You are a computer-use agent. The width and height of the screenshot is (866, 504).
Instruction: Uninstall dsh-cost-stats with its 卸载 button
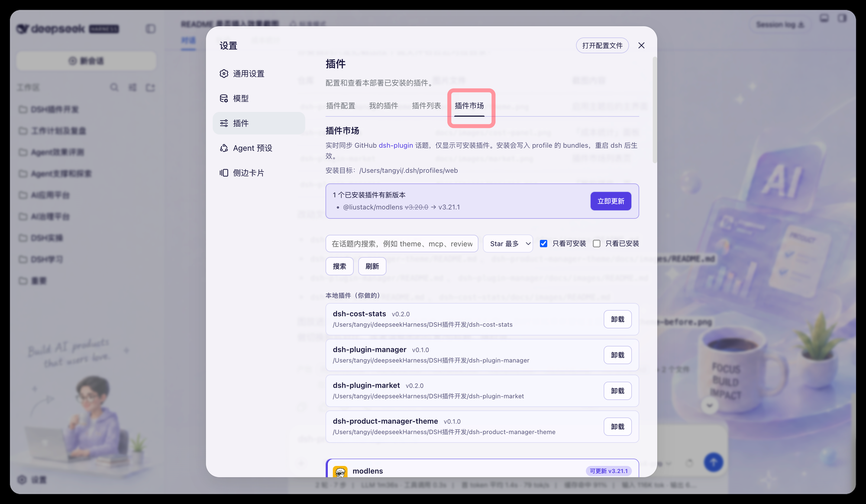click(x=617, y=319)
